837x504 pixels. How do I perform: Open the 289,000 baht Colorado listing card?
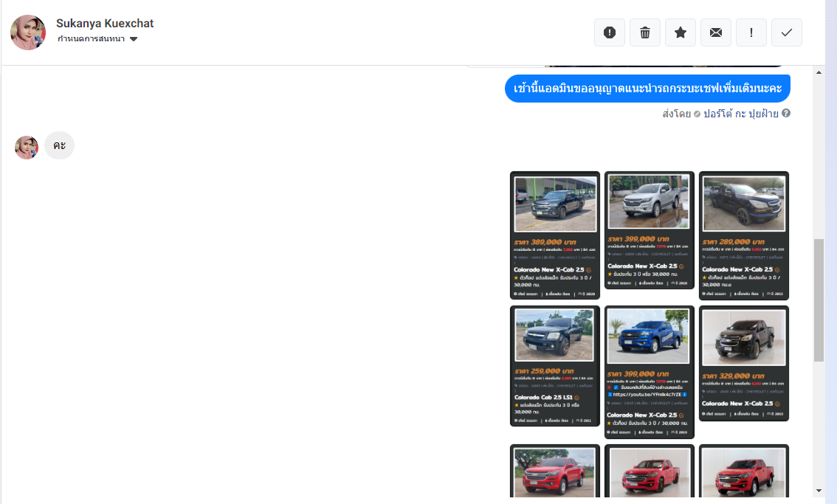point(744,235)
